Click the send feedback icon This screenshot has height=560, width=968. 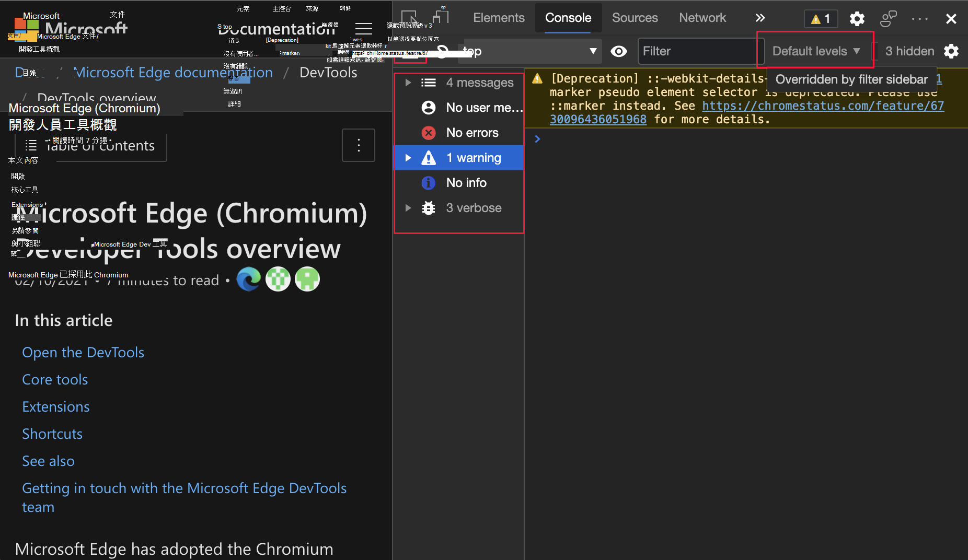888,19
